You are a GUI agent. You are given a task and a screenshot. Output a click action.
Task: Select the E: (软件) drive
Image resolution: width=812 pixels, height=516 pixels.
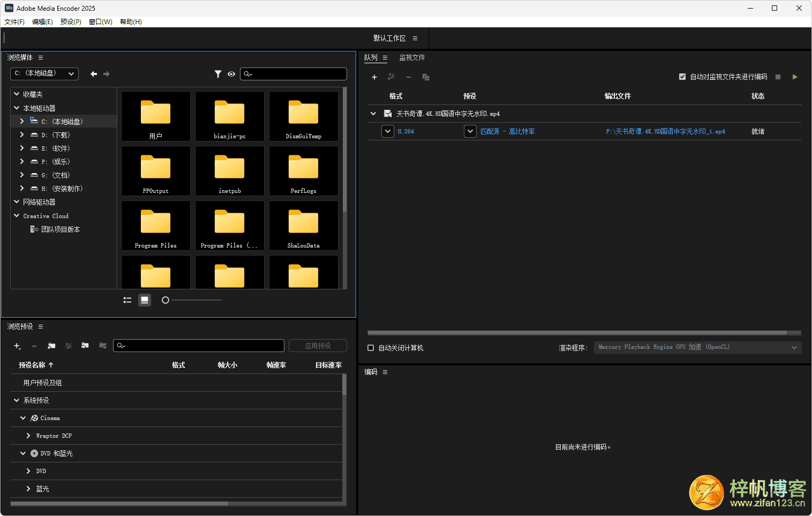56,148
